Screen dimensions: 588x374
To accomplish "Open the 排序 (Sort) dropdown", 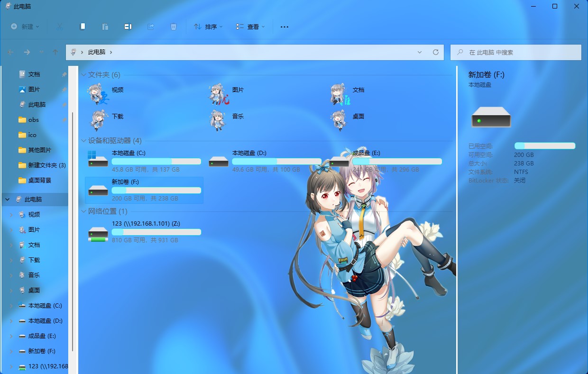I will [208, 27].
